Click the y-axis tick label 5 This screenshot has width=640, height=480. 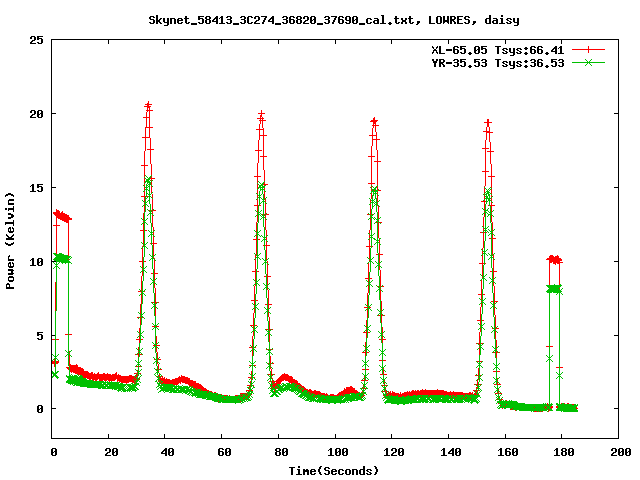pos(40,336)
